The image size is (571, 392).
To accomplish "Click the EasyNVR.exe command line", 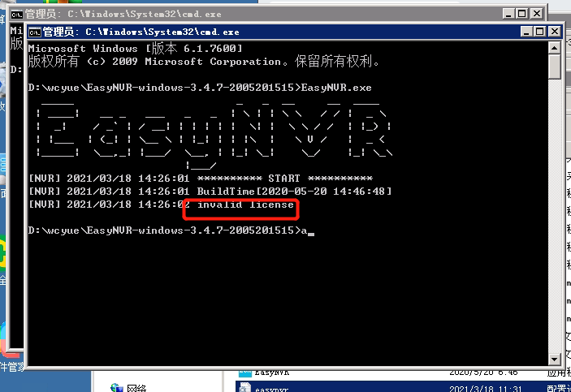I will pos(200,88).
